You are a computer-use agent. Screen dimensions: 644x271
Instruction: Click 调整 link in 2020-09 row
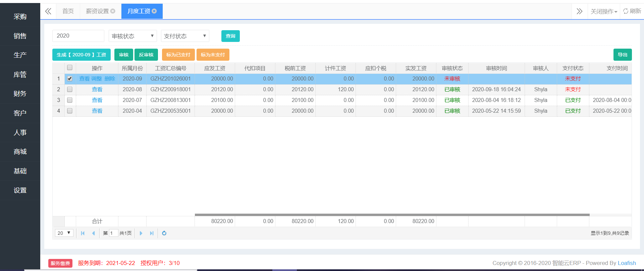[97, 78]
